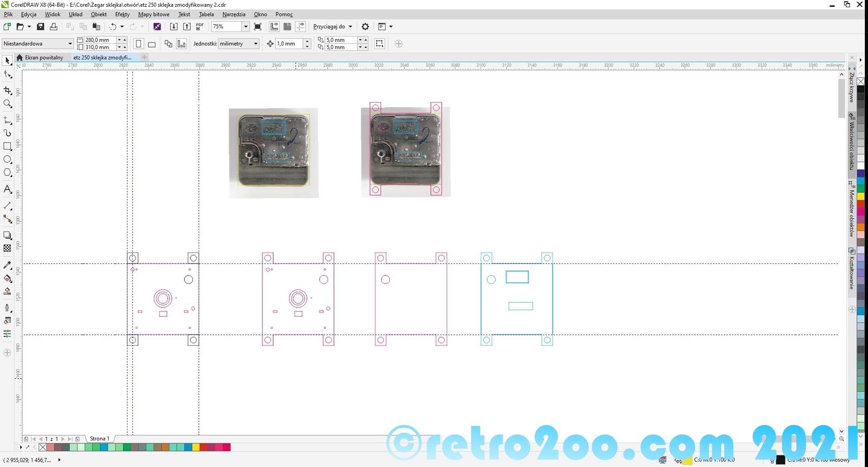The height and width of the screenshot is (467, 868).
Task: Click the page width field 280,0 mm
Action: point(99,40)
